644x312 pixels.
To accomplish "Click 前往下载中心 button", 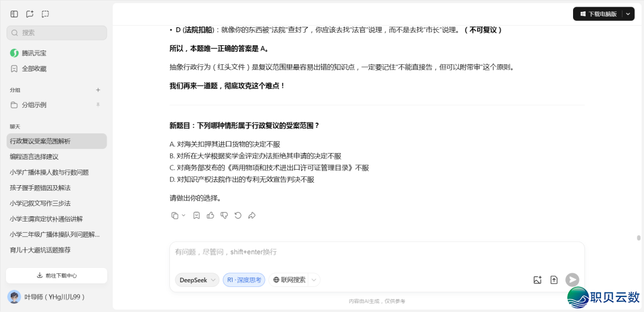I will [56, 276].
